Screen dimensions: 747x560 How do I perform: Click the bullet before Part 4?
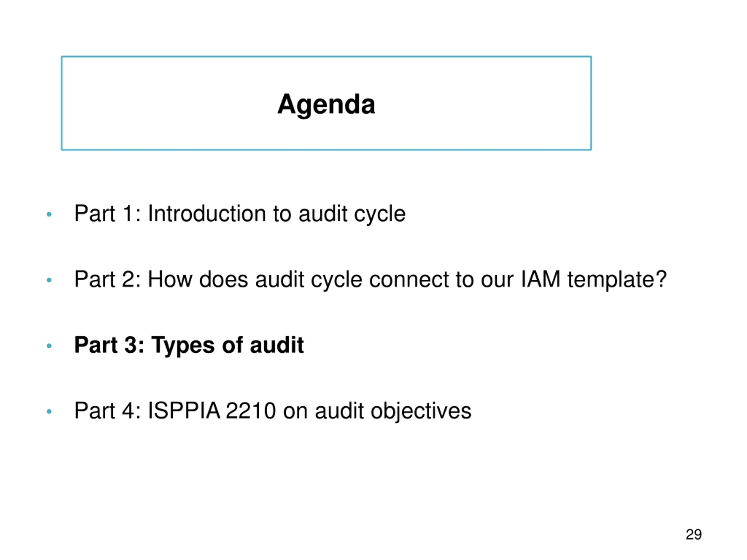49,412
